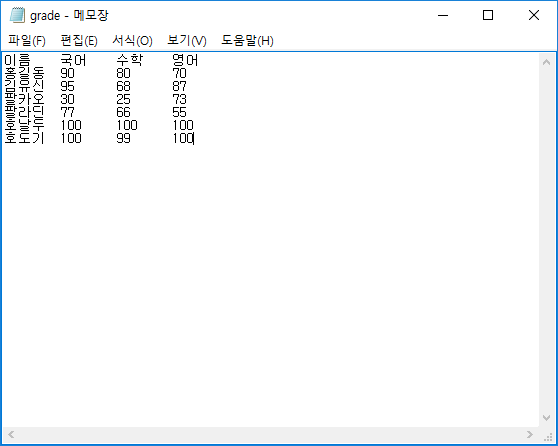Click the name 팔카오
This screenshot has width=558, height=446.
click(24, 99)
